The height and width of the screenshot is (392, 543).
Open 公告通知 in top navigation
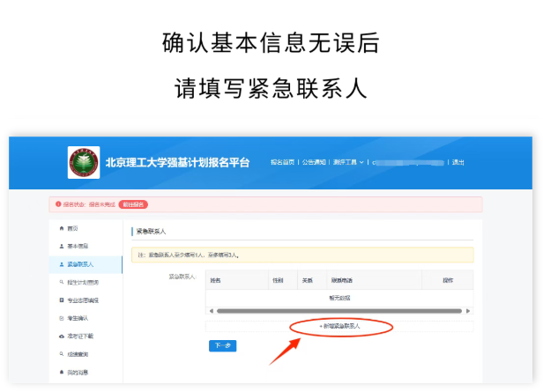click(314, 162)
